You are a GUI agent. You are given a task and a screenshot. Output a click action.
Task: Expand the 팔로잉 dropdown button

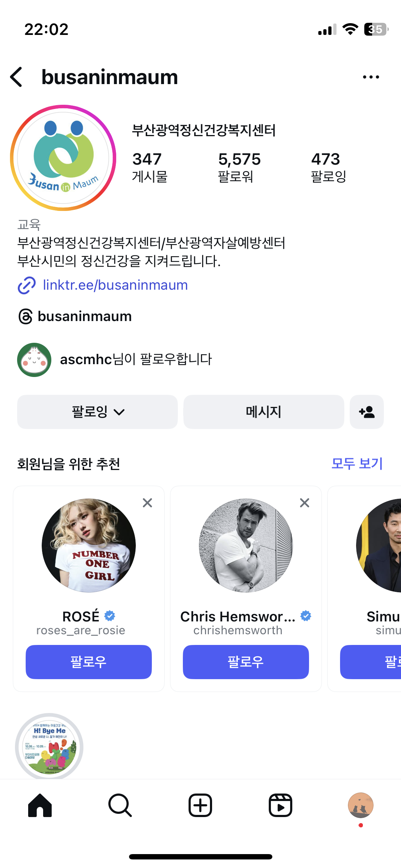pos(97,412)
